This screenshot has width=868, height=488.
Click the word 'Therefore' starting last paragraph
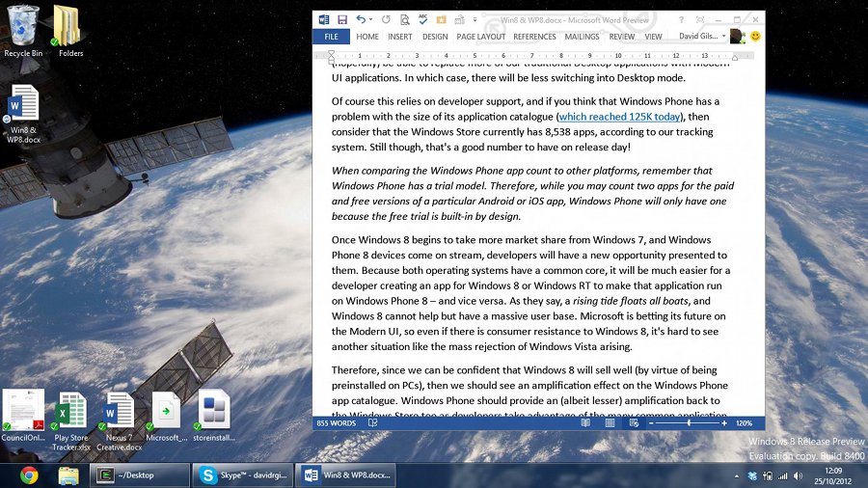[354, 370]
